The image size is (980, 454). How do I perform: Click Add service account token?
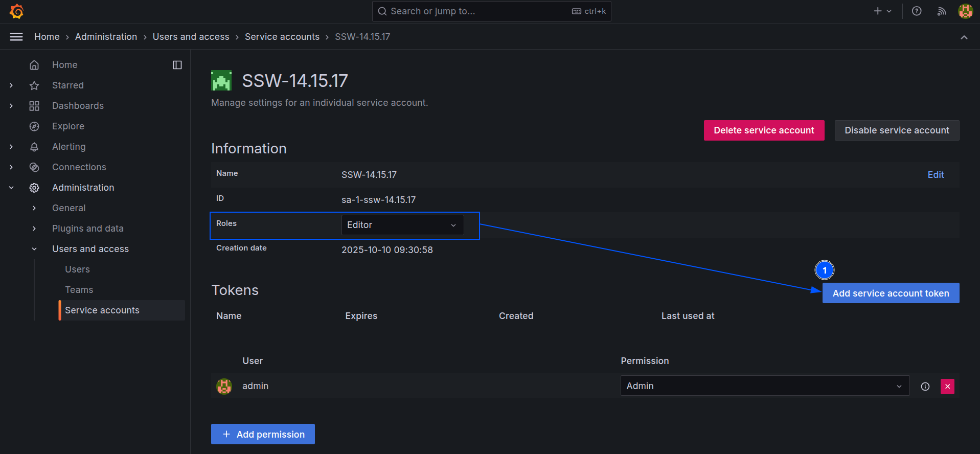pos(891,293)
